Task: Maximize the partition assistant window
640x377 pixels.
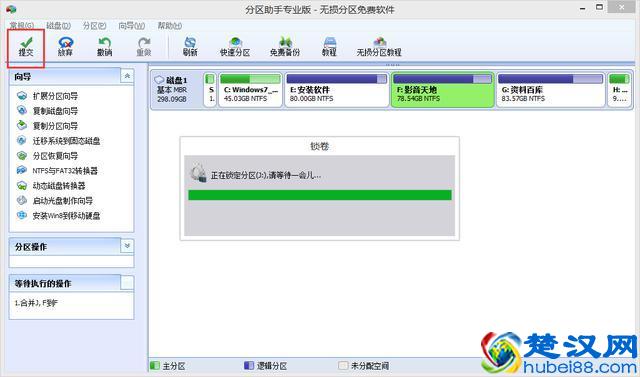Action: click(x=599, y=7)
